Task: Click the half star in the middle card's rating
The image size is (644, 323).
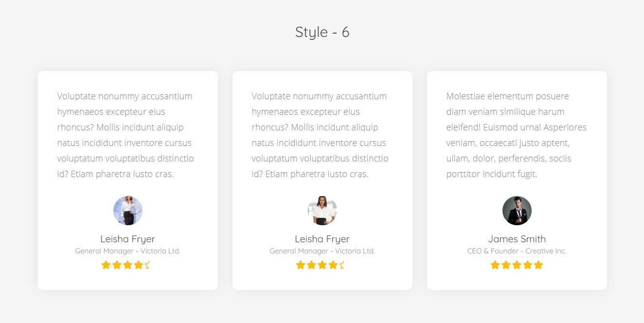Action: 342,265
